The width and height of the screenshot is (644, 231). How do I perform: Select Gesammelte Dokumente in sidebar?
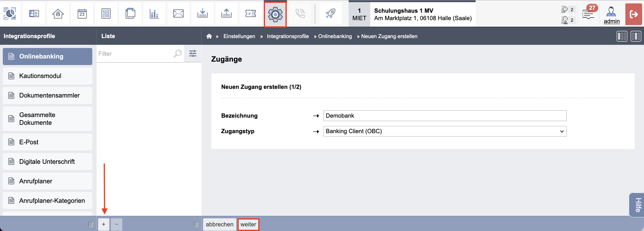click(47, 119)
